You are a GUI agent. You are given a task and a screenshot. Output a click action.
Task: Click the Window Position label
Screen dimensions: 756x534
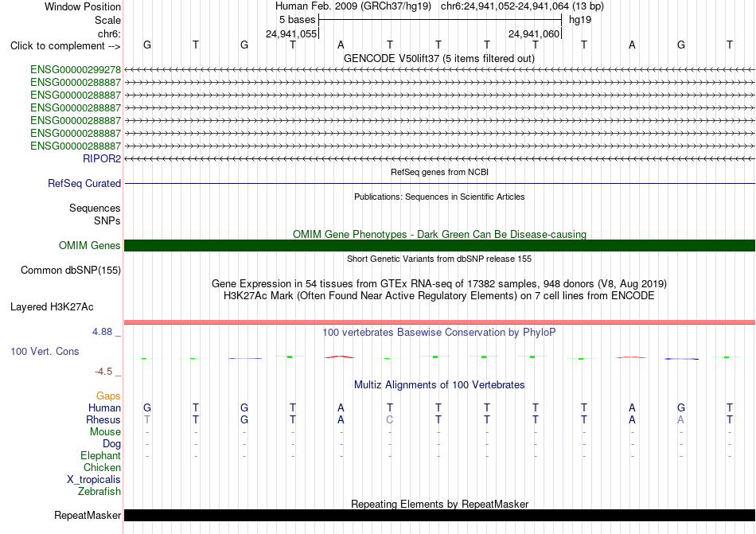point(83,6)
